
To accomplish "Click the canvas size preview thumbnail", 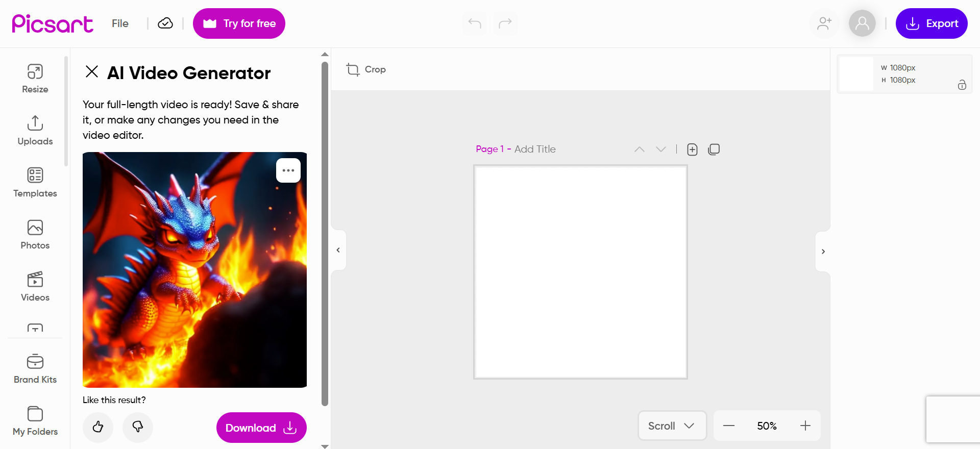I will 856,74.
